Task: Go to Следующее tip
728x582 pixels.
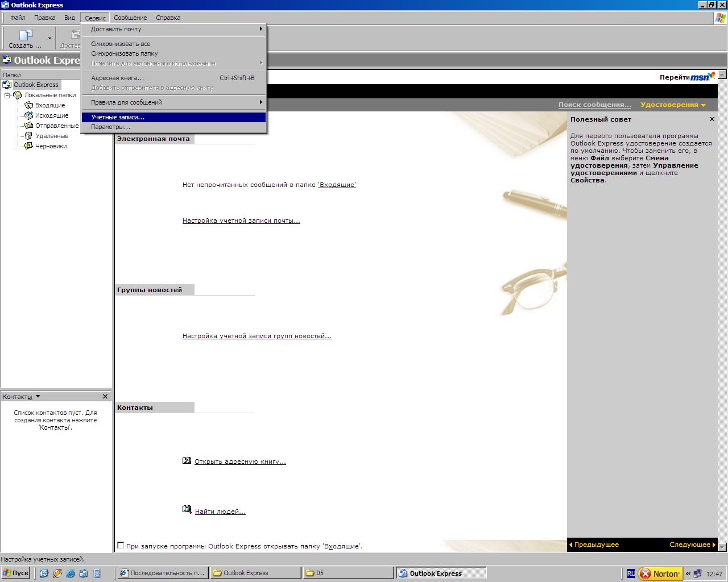Action: click(693, 544)
